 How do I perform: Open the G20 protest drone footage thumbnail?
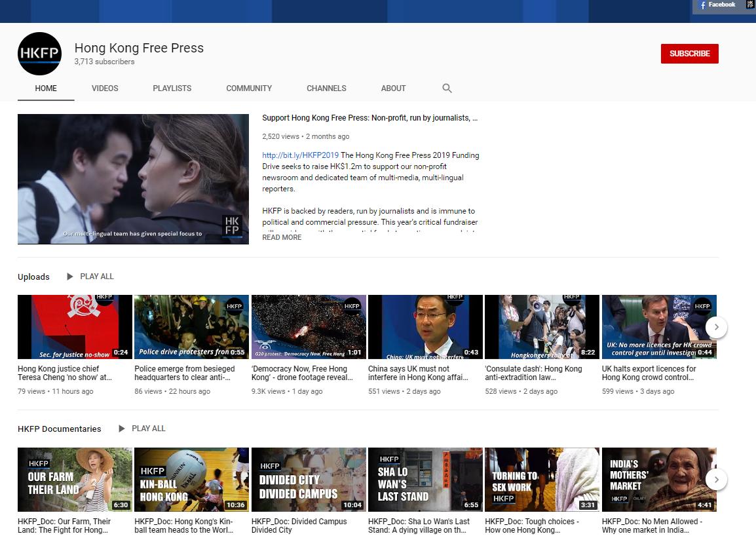pyautogui.click(x=309, y=327)
